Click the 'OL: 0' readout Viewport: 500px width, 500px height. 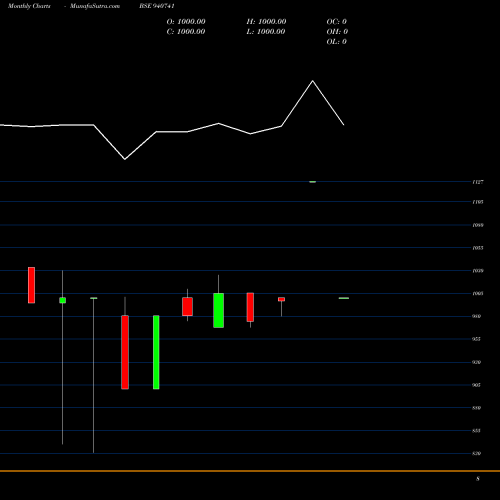tap(337, 42)
